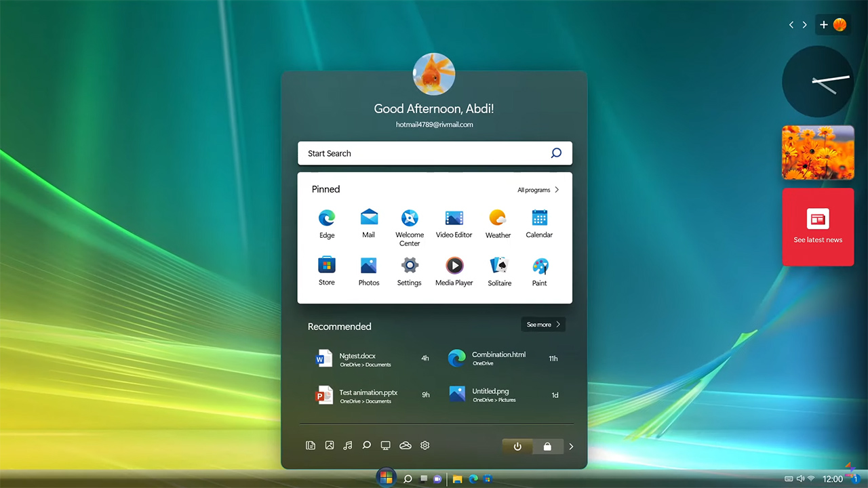The image size is (868, 488).
Task: Click the music folder shortcut icon
Action: point(348,445)
